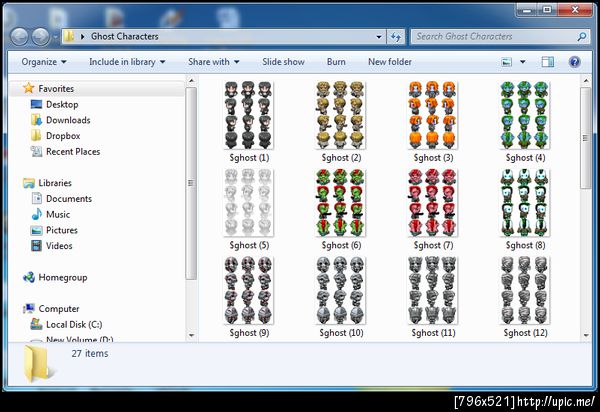Select the $ghost (9) skull sprite thumbnail
The width and height of the screenshot is (600, 412).
[x=248, y=290]
